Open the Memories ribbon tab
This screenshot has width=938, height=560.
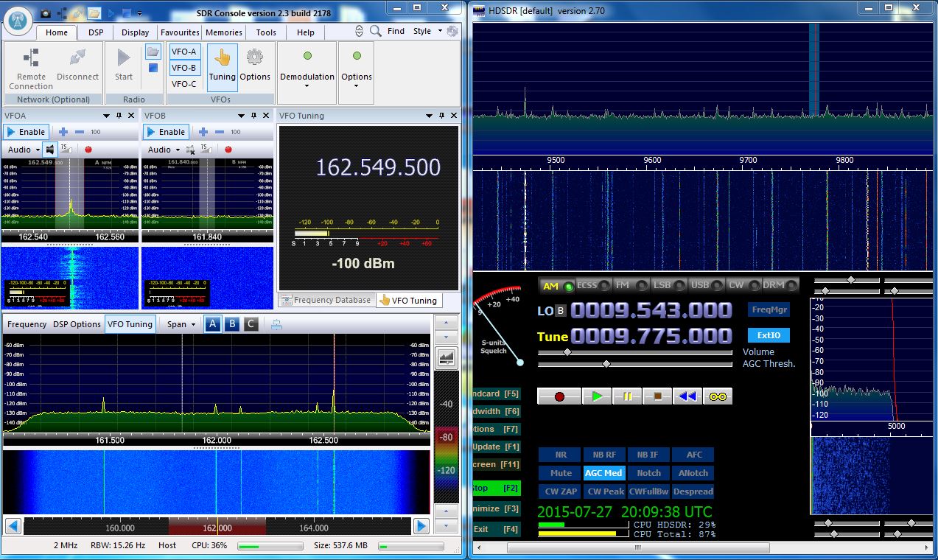coord(224,32)
